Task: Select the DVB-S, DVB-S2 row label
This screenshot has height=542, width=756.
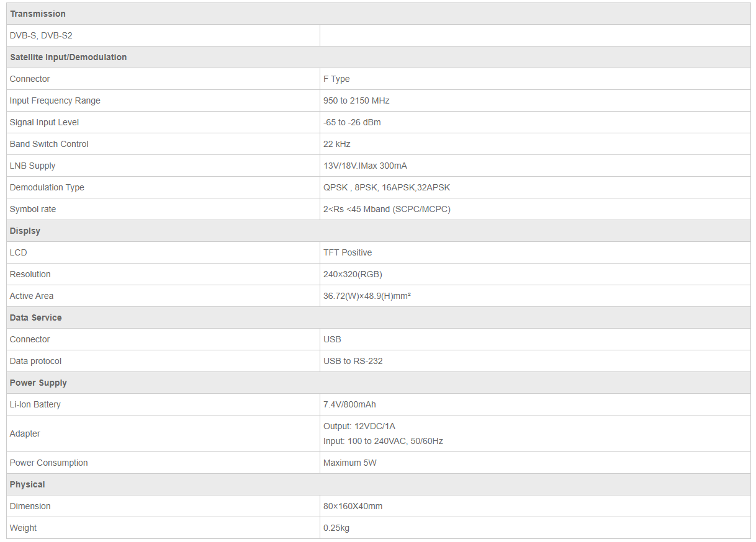Action: pos(41,35)
